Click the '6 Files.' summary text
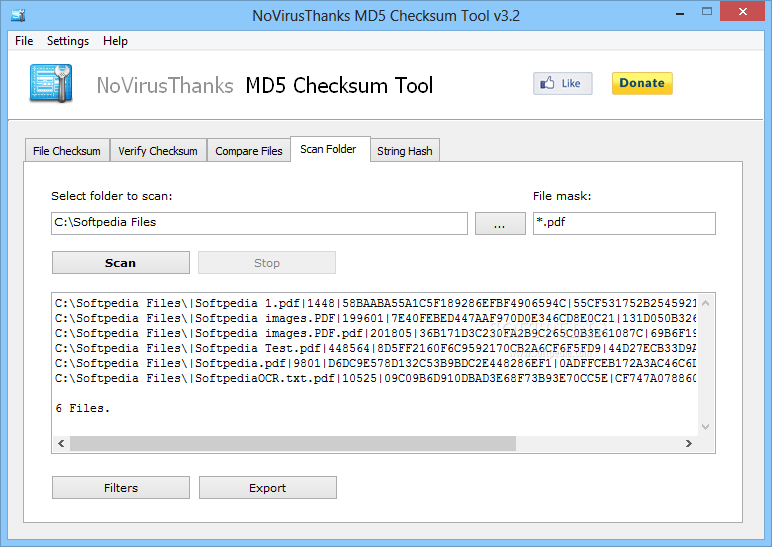772x547 pixels. click(x=82, y=408)
